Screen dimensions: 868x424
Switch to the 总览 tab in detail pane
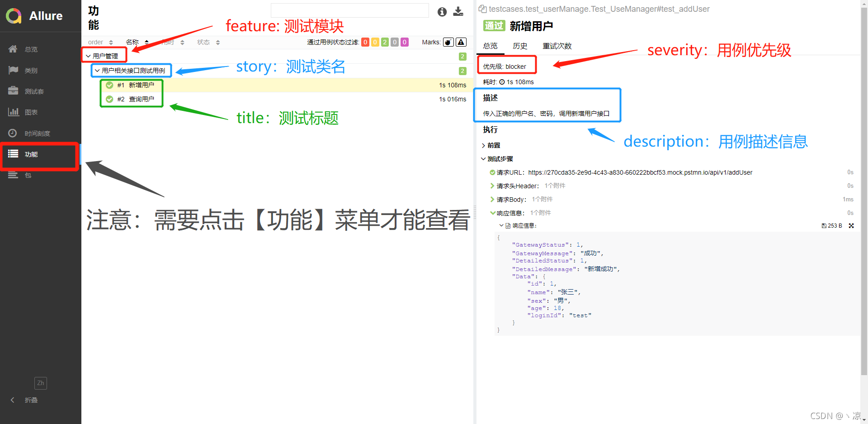[490, 46]
